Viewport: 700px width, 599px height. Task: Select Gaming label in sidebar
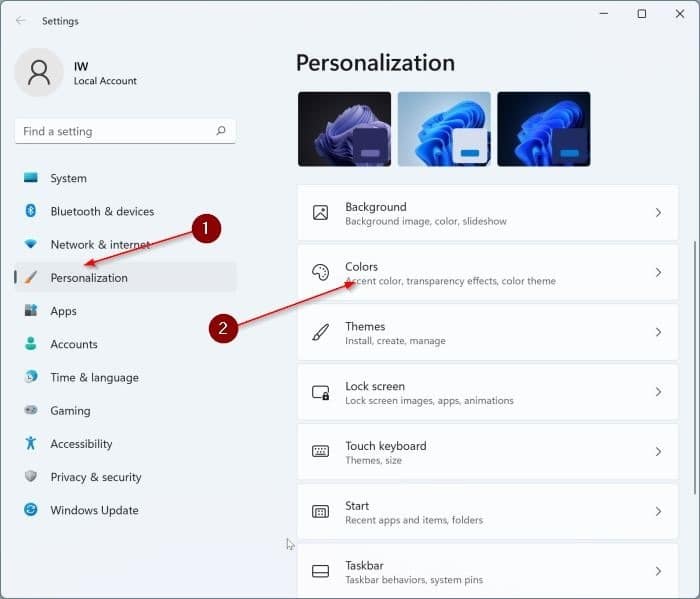(70, 411)
